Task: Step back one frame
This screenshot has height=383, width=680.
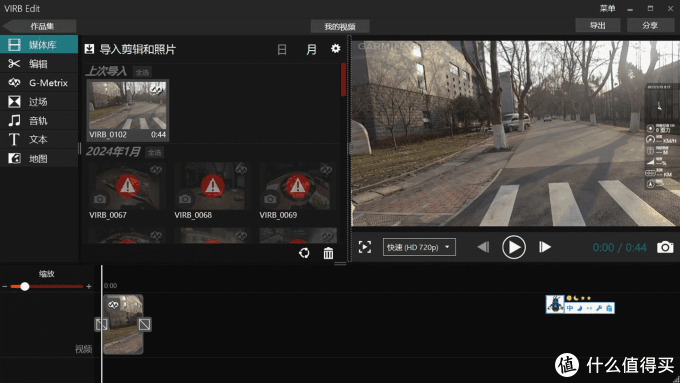Action: [x=483, y=247]
